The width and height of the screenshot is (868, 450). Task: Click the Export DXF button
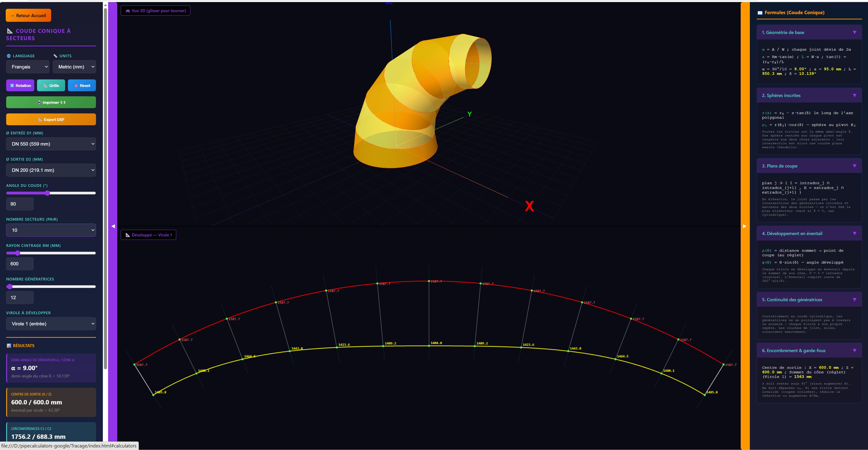[x=51, y=119]
